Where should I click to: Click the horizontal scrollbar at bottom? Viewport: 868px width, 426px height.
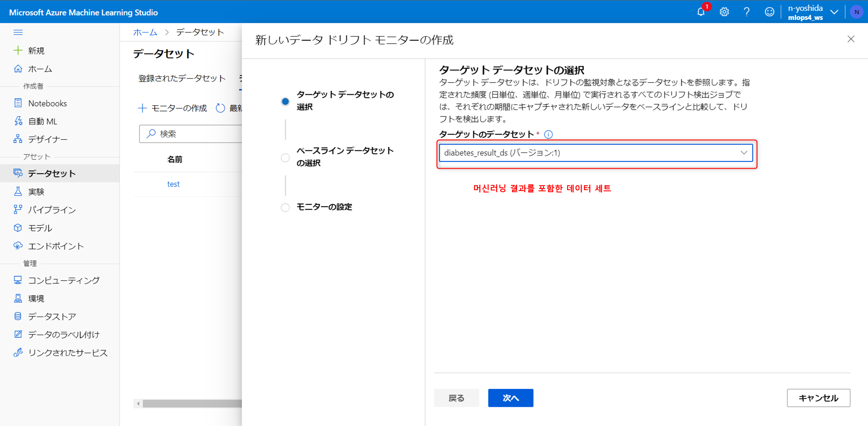pyautogui.click(x=192, y=403)
